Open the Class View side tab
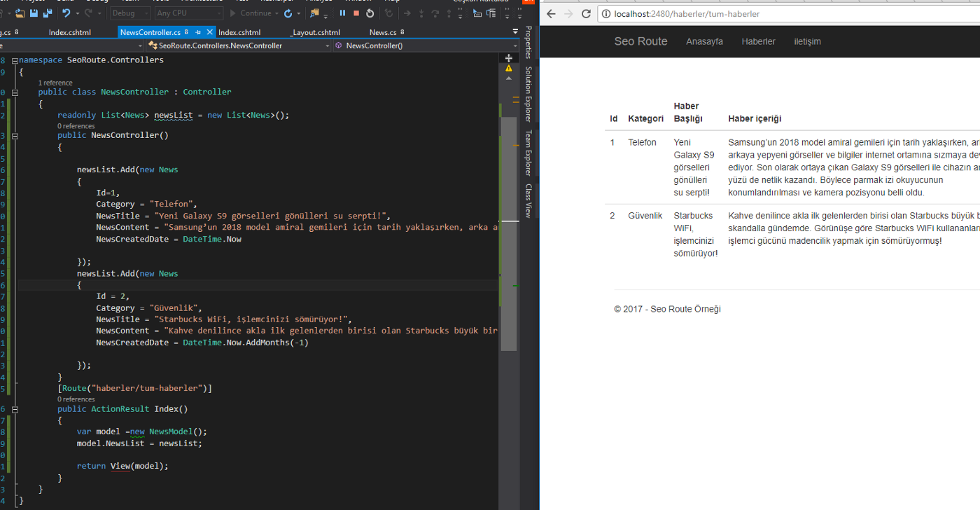 pos(528,201)
